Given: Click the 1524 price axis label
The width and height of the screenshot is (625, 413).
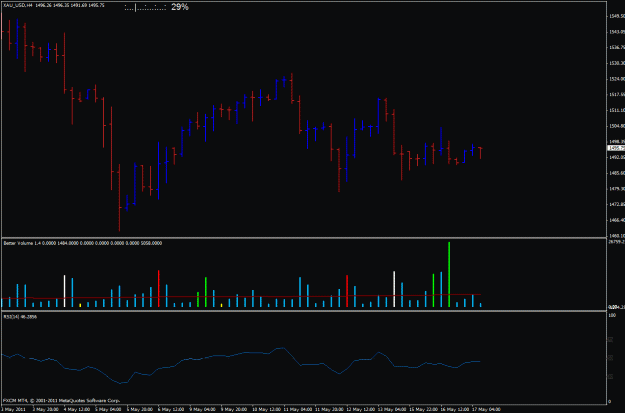Looking at the screenshot, I should 617,79.
